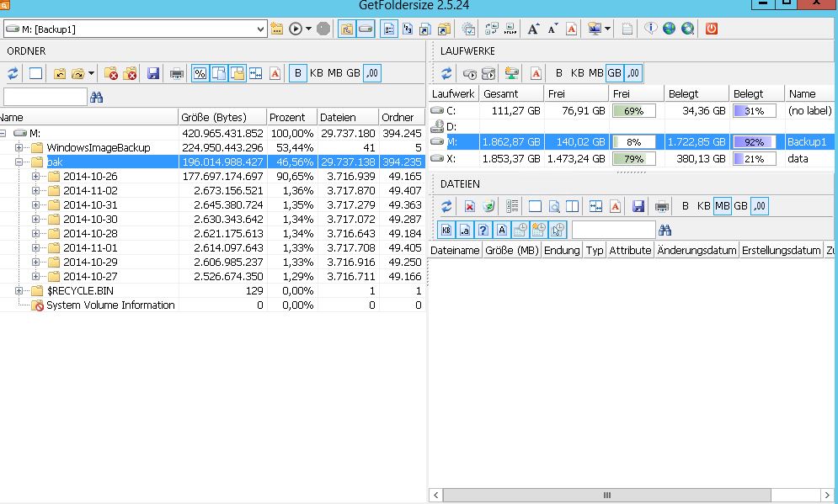838x504 pixels.
Task: Save the ORDNER folder report
Action: coord(153,73)
